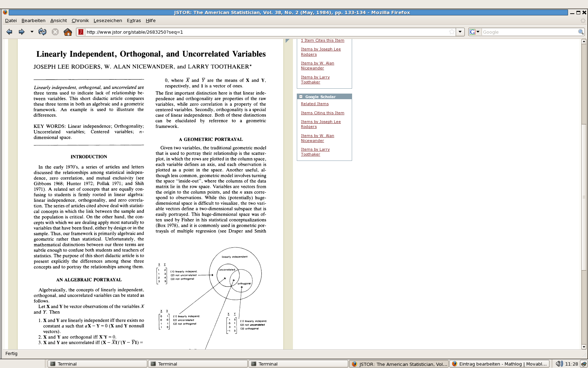
Task: Open the Related Items link
Action: (315, 104)
